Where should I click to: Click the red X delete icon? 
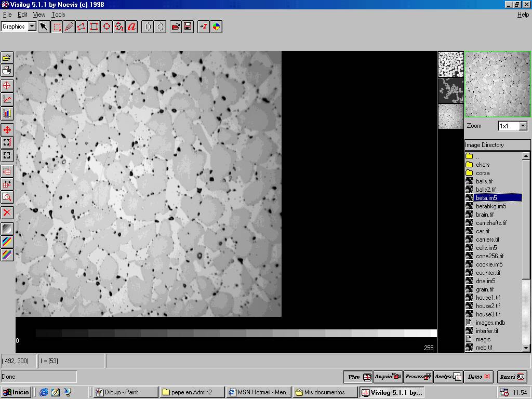pos(7,212)
